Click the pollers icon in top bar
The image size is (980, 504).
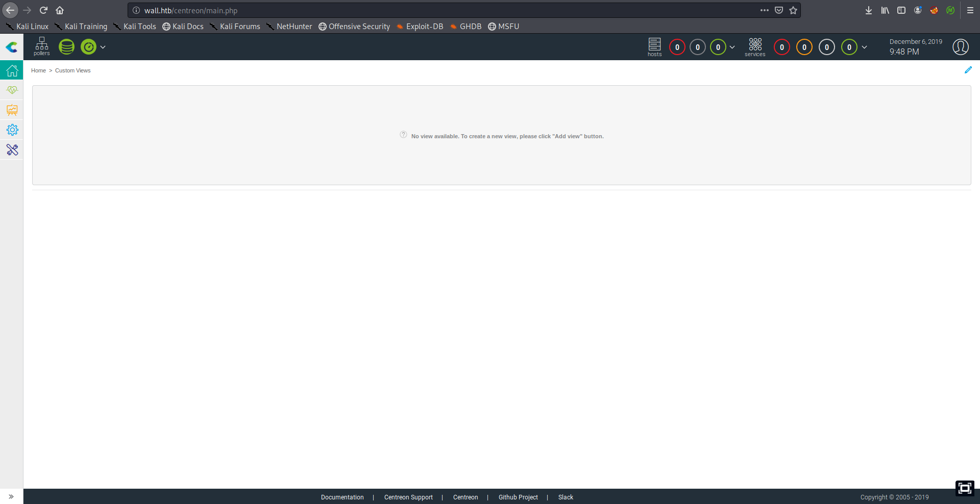41,46
